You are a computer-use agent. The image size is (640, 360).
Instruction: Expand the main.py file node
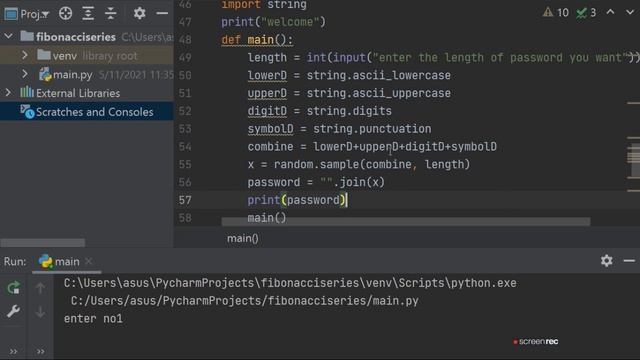pos(24,74)
